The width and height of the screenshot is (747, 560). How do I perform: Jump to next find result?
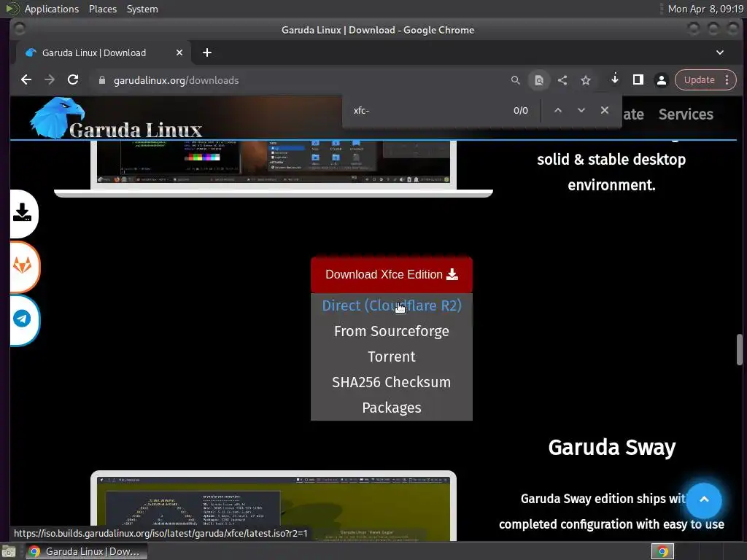click(x=581, y=111)
